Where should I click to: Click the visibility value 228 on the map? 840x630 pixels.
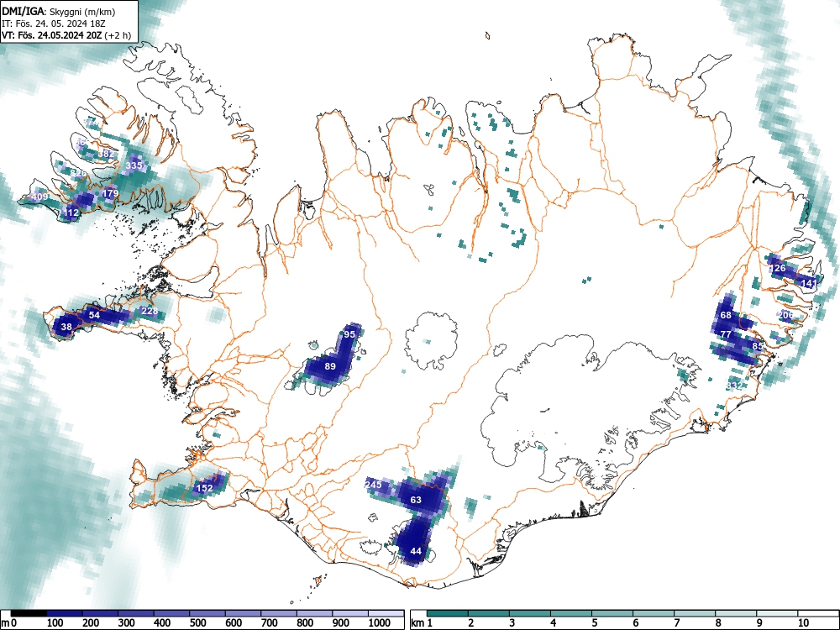150,311
